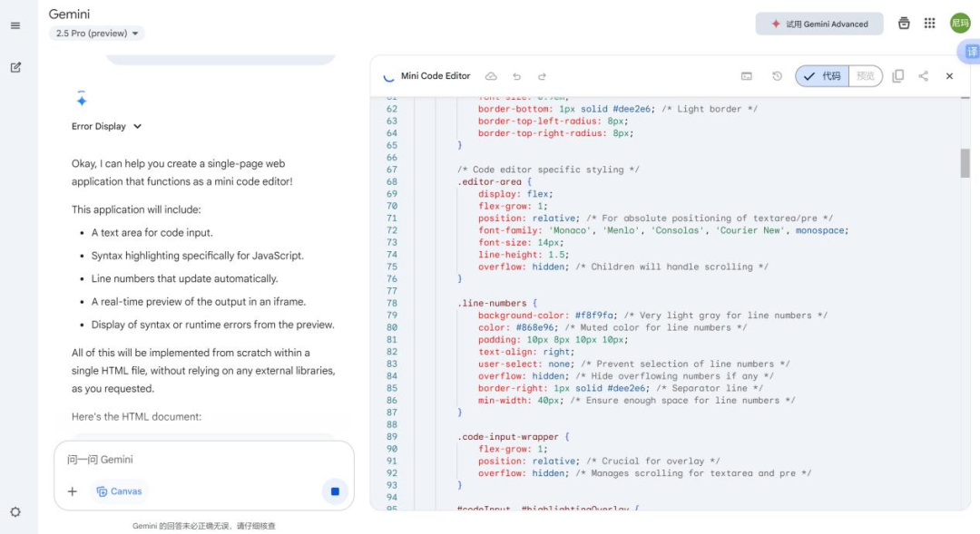Viewport: 980px width, 534px height.
Task: Click the .editor-area selector line
Action: pos(494,181)
